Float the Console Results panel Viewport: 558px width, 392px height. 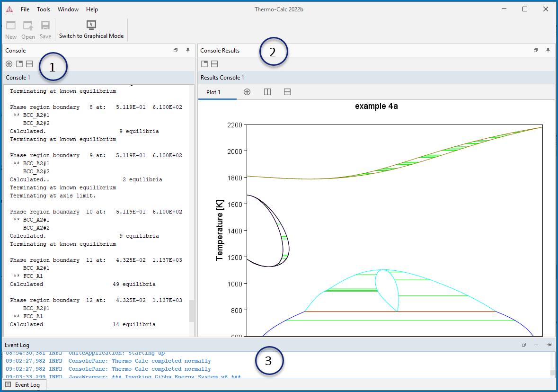(536, 50)
